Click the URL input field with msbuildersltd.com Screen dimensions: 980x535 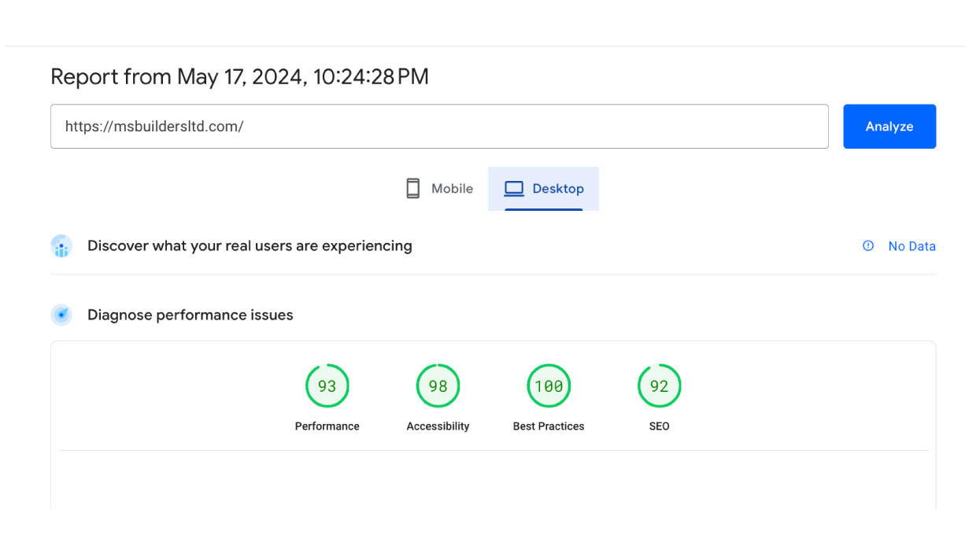tap(438, 127)
